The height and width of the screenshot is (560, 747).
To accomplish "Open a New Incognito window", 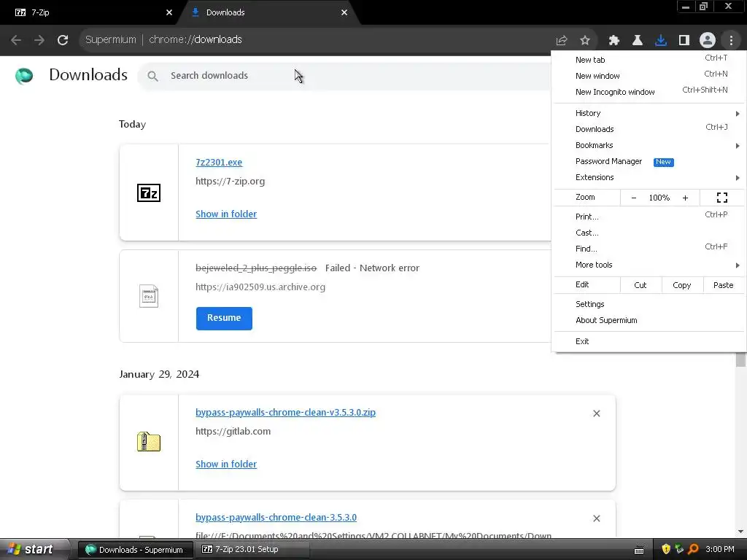I will [x=649, y=92].
